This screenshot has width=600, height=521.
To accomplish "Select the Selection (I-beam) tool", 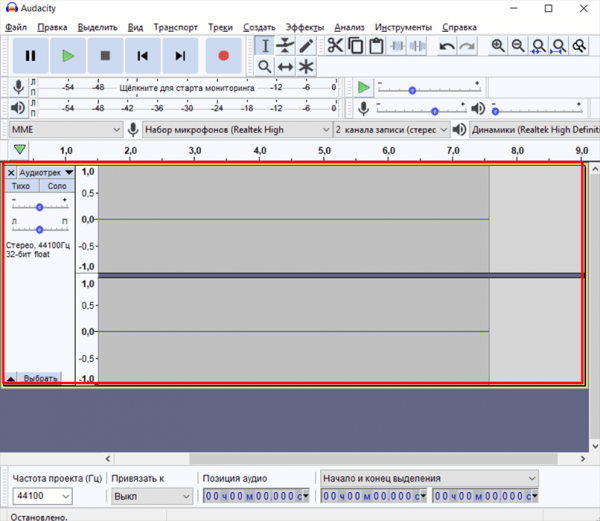I will [265, 46].
